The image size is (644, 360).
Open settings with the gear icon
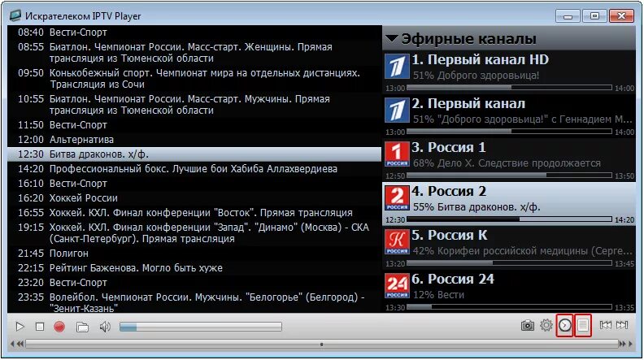[x=546, y=325]
